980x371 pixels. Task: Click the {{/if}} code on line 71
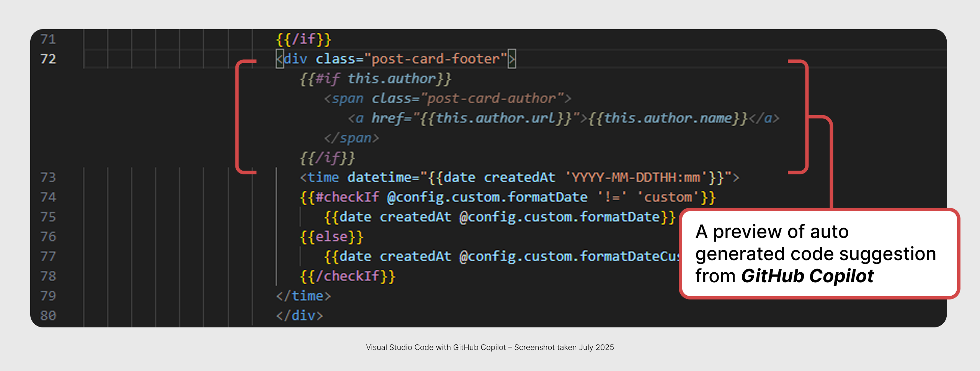tap(304, 39)
